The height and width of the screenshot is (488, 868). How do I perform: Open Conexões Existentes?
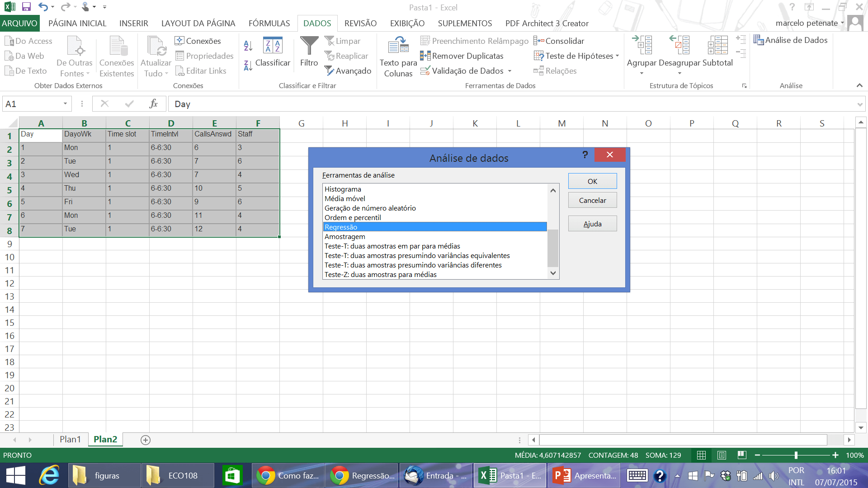pos(117,57)
